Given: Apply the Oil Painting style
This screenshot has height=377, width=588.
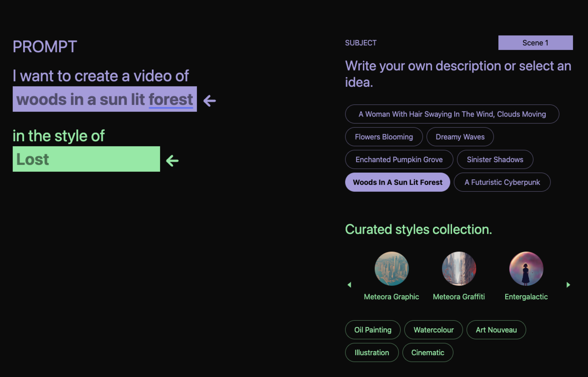Looking at the screenshot, I should (372, 330).
